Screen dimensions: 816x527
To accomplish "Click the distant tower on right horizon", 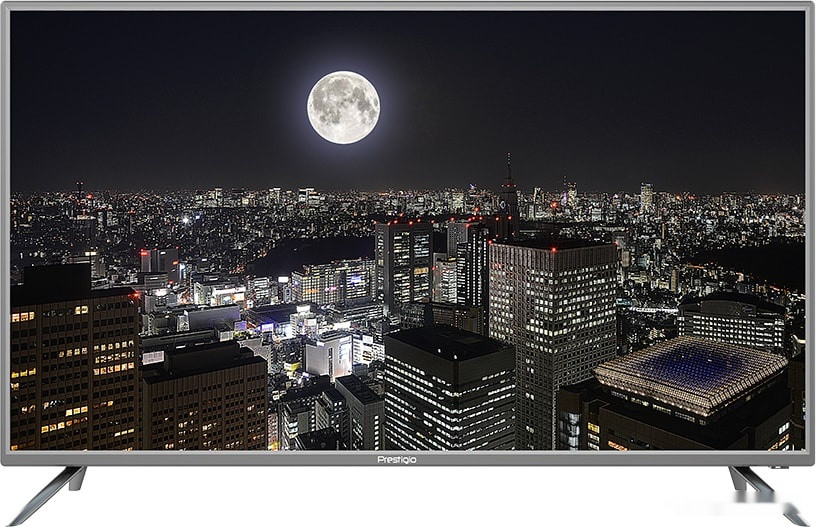I will click(x=646, y=195).
